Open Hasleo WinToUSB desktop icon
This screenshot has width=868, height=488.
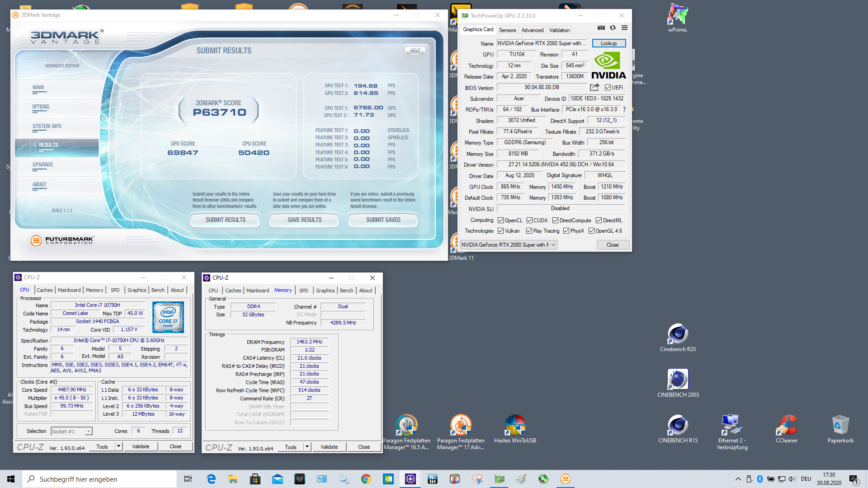pos(515,429)
